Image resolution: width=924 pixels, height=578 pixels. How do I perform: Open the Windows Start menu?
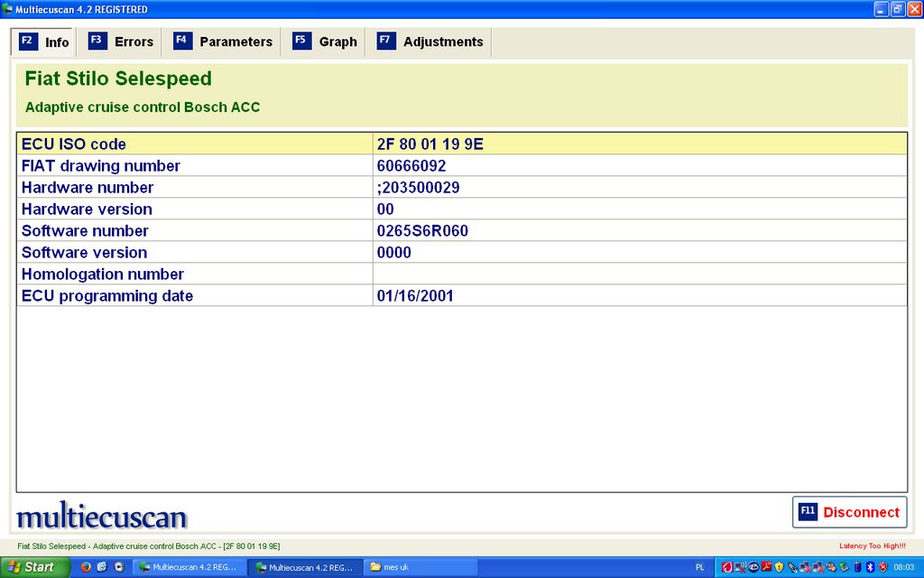pos(33,567)
